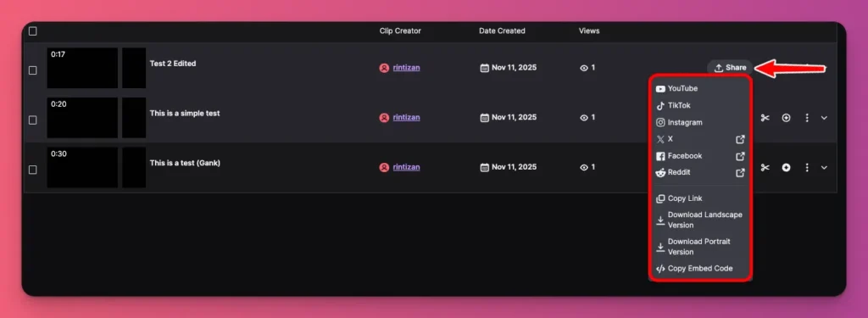Click the Date Created column header
The height and width of the screenshot is (318, 868).
coord(502,31)
